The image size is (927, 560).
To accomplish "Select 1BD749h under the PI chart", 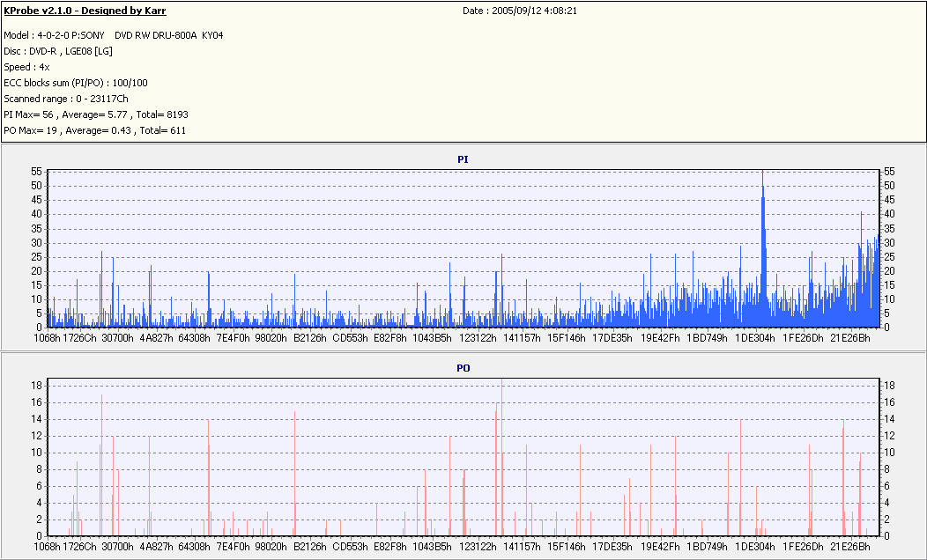I will click(707, 338).
